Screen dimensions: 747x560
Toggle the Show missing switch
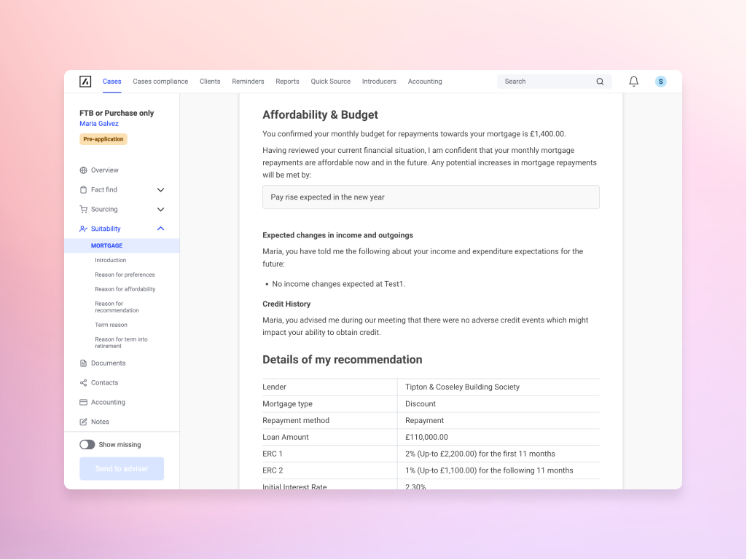pos(87,445)
